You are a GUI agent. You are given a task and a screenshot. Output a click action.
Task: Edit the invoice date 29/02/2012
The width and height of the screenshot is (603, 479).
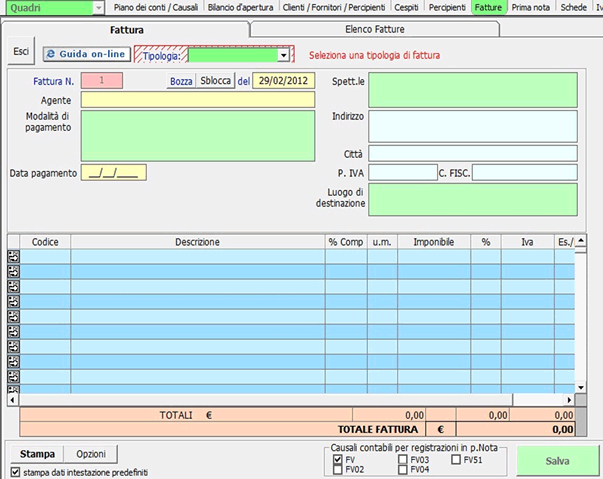tap(283, 81)
